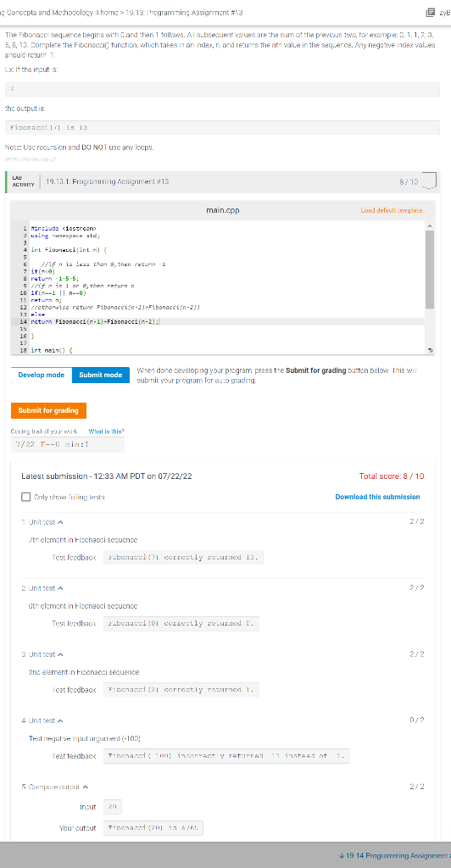The height and width of the screenshot is (868, 451).
Task: Click the editor scrollbar up arrow
Action: pyautogui.click(x=430, y=225)
